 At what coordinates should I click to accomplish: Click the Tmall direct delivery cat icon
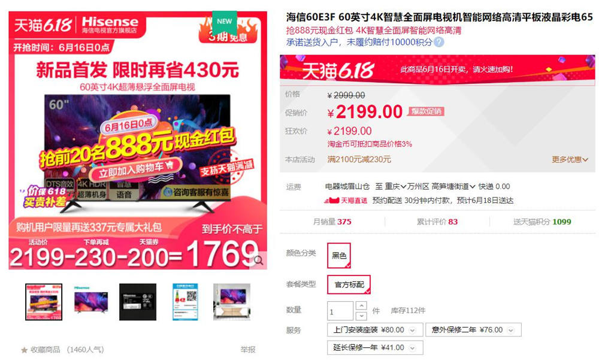pyautogui.click(x=332, y=200)
